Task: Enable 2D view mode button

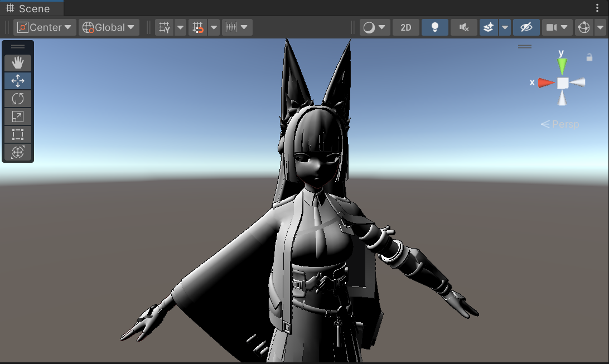Action: (405, 27)
